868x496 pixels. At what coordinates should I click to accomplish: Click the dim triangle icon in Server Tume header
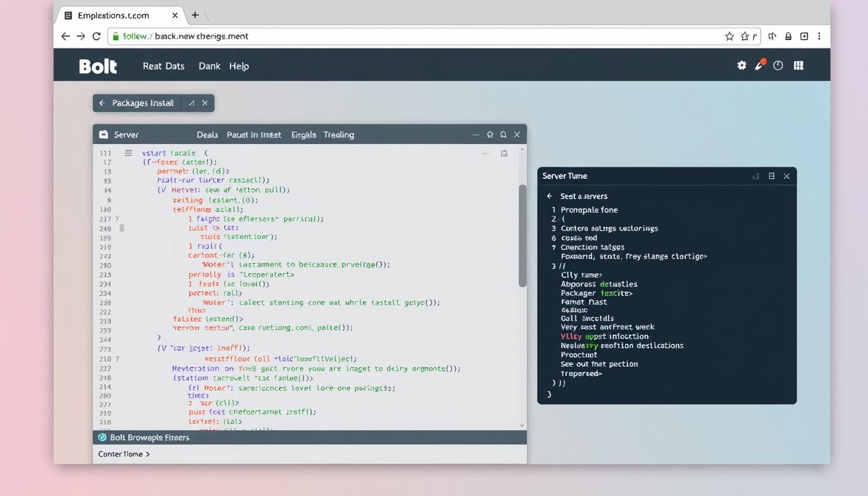click(756, 176)
